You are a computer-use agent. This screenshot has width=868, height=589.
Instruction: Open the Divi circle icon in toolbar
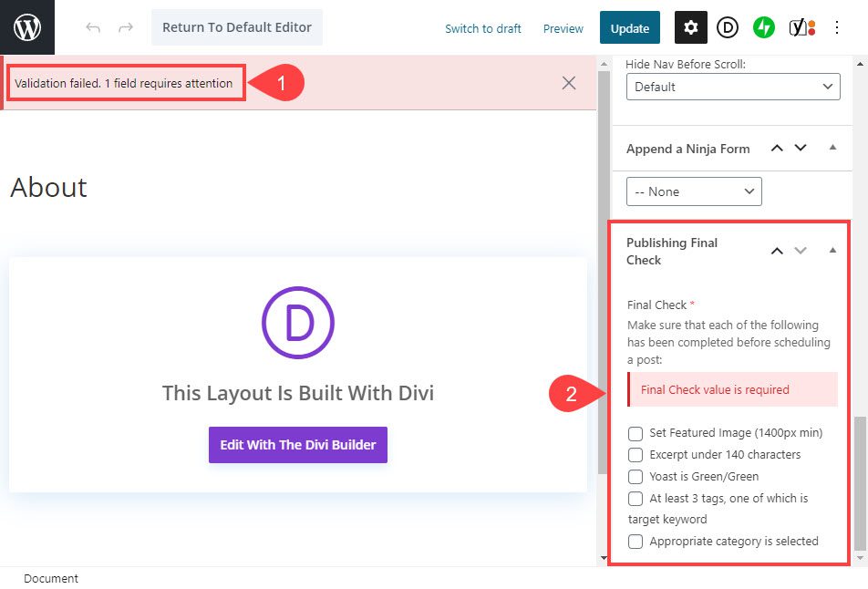tap(728, 28)
